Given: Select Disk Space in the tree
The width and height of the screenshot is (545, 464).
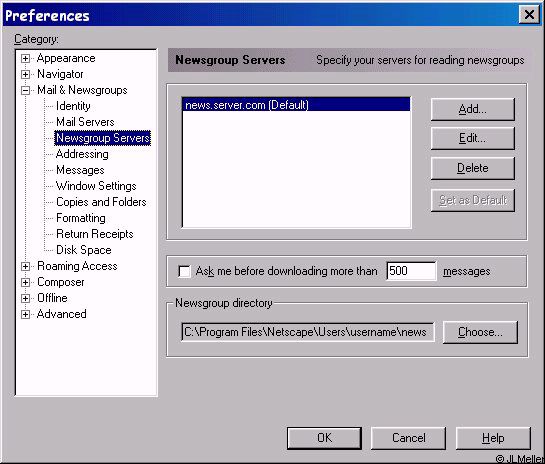Looking at the screenshot, I should 84,250.
